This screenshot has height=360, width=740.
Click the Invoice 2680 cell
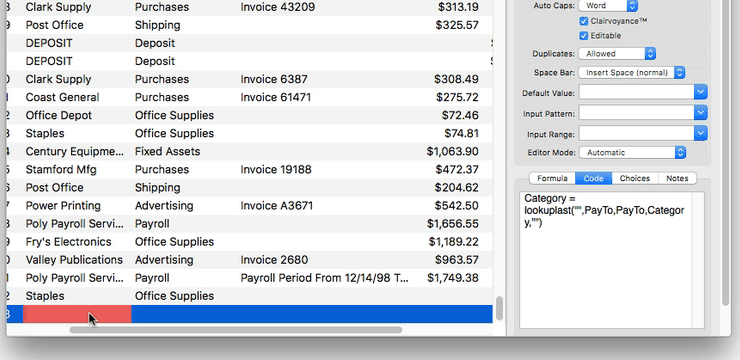274,260
